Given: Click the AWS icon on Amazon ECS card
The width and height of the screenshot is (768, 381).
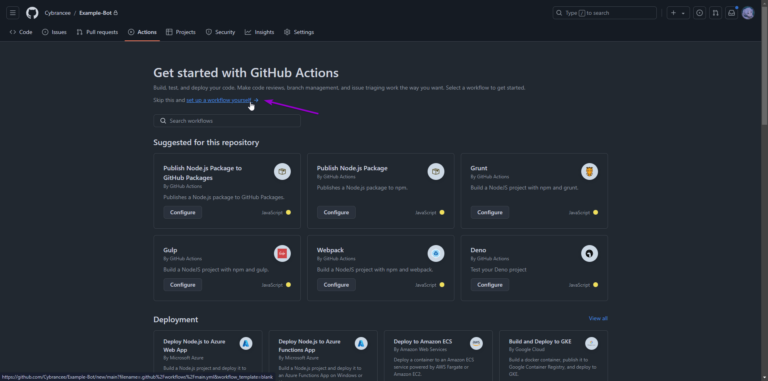Looking at the screenshot, I should click(476, 344).
